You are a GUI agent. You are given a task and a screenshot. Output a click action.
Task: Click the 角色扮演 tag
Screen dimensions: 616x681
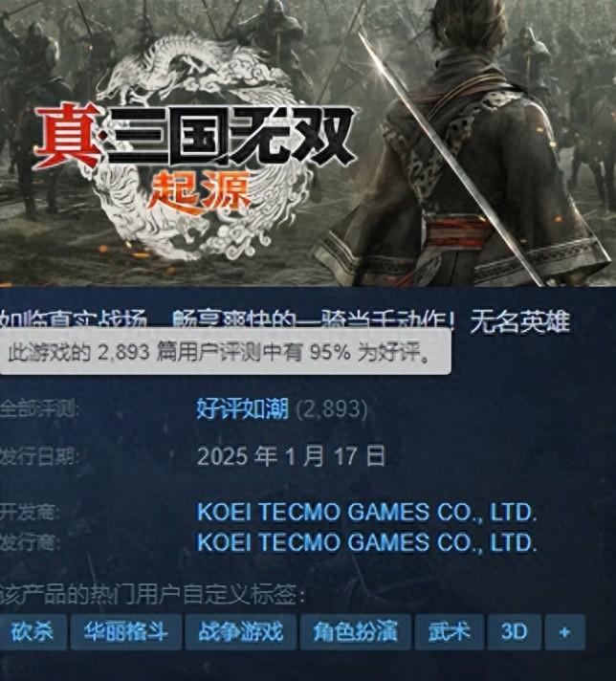356,632
